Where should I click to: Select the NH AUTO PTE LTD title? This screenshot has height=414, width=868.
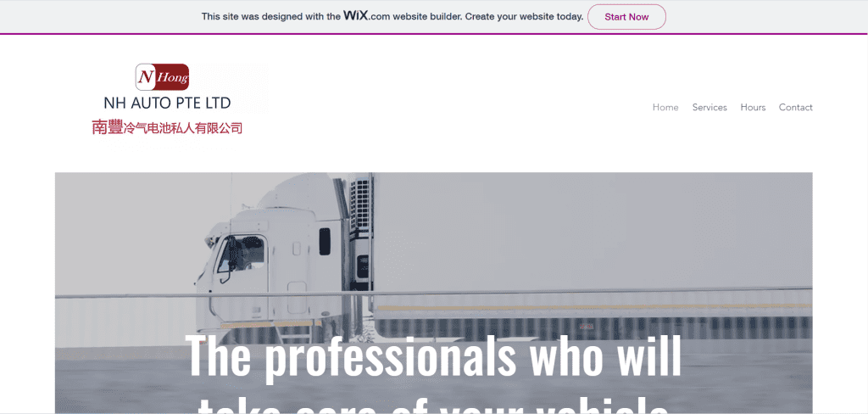click(167, 103)
